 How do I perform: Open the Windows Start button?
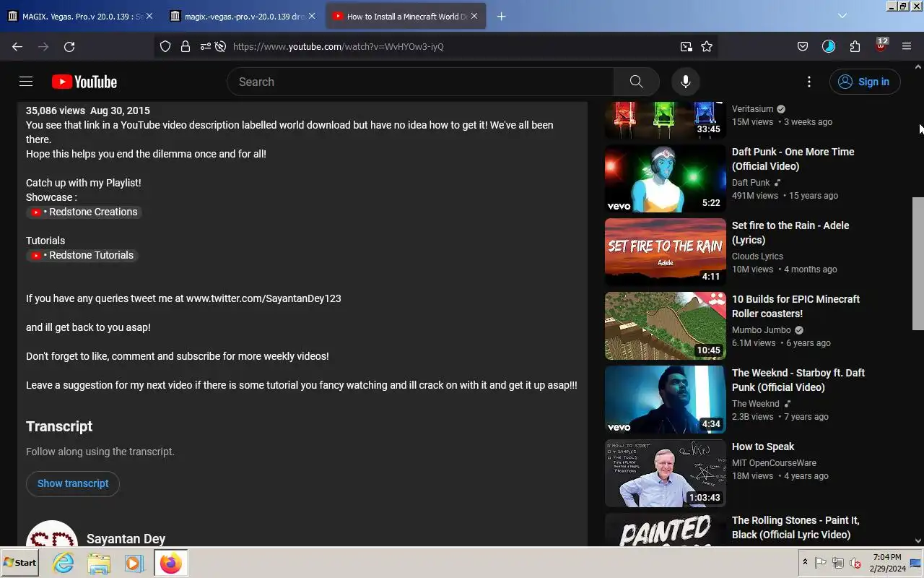click(x=19, y=562)
